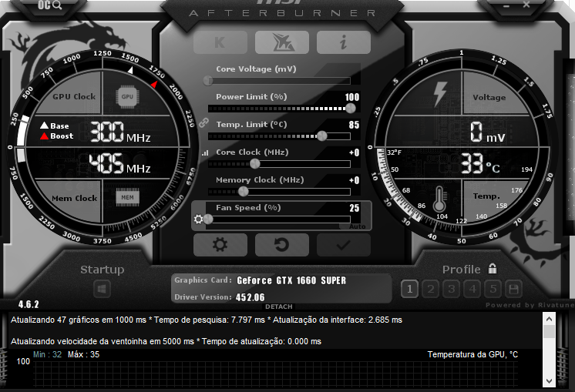
Task: Select profile slot 5
Action: tap(493, 289)
